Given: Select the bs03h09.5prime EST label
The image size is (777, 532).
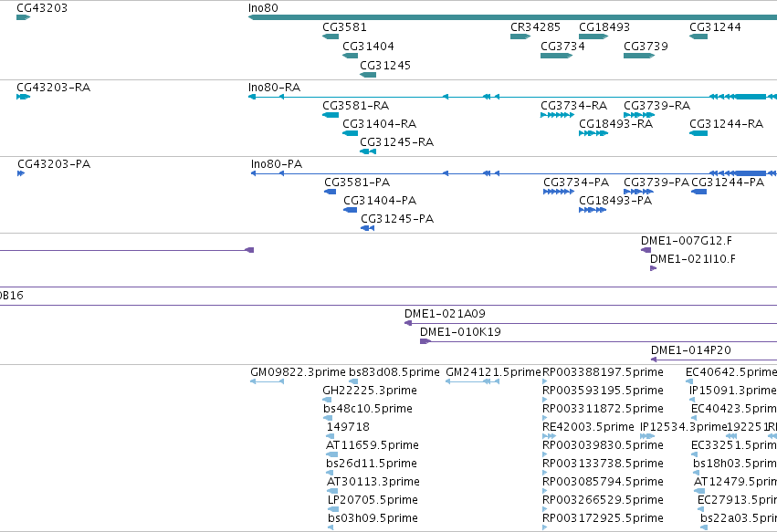Looking at the screenshot, I should [x=373, y=518].
